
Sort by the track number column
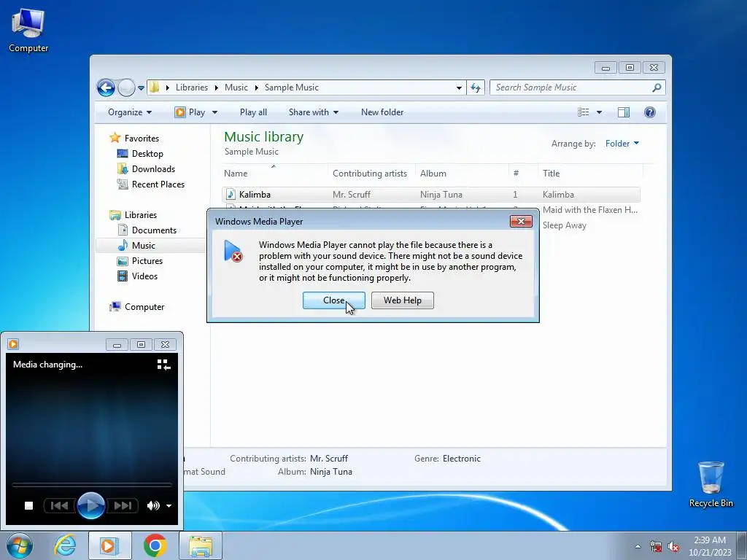tap(523, 174)
